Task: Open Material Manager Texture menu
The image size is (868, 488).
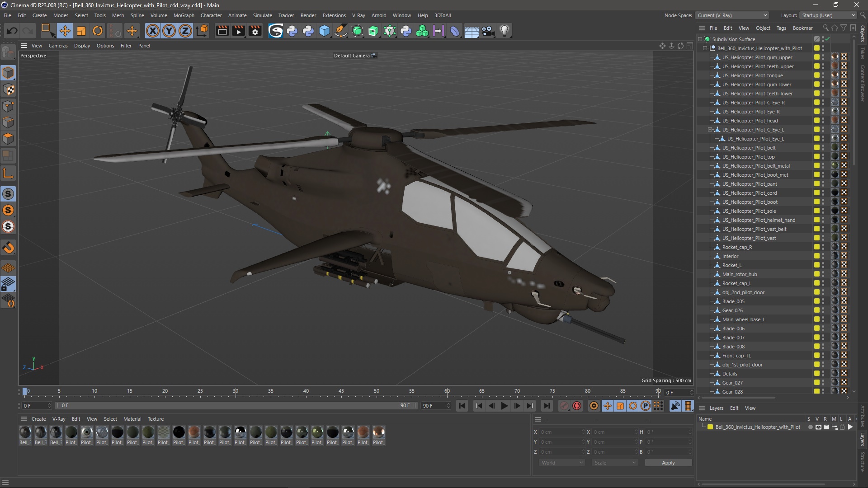Action: pyautogui.click(x=156, y=419)
